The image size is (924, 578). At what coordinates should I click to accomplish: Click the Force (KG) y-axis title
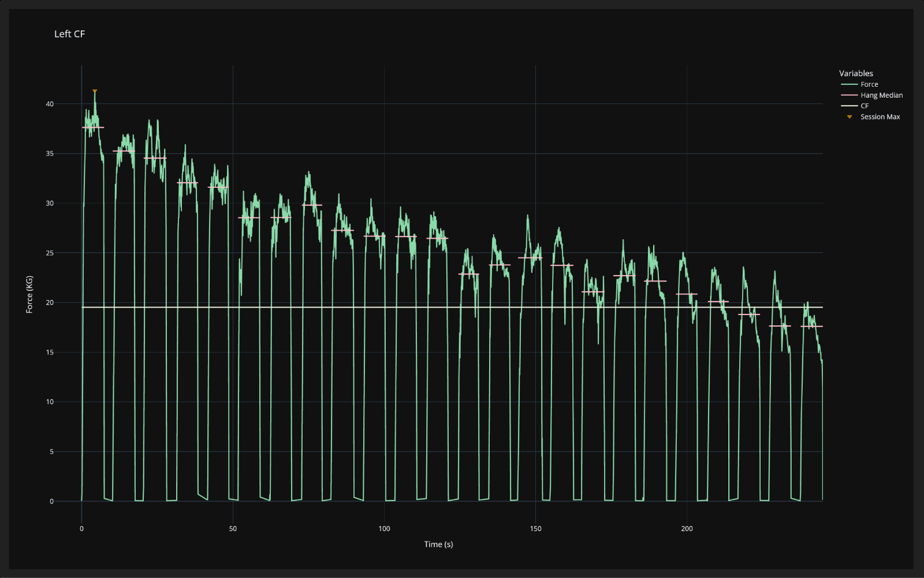click(29, 295)
